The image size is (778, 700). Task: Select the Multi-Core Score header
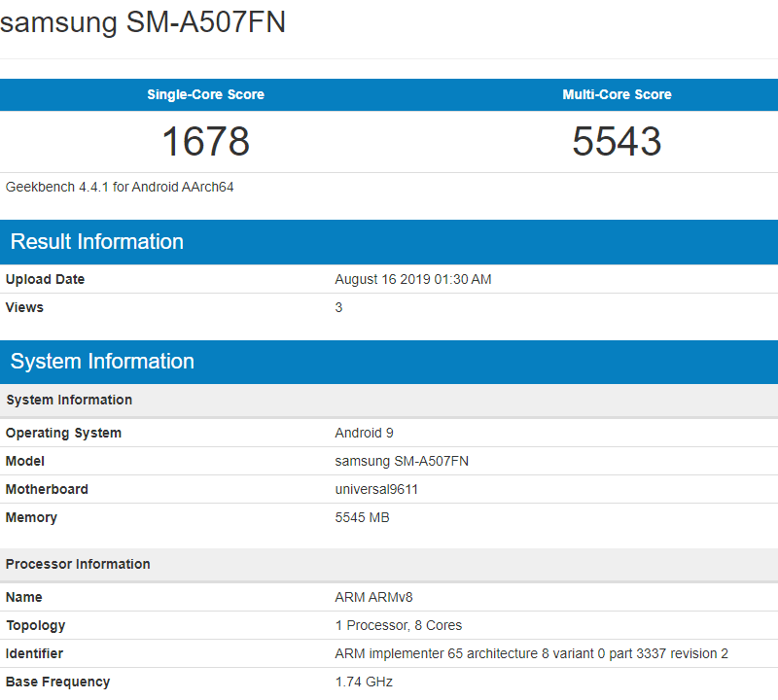point(617,94)
